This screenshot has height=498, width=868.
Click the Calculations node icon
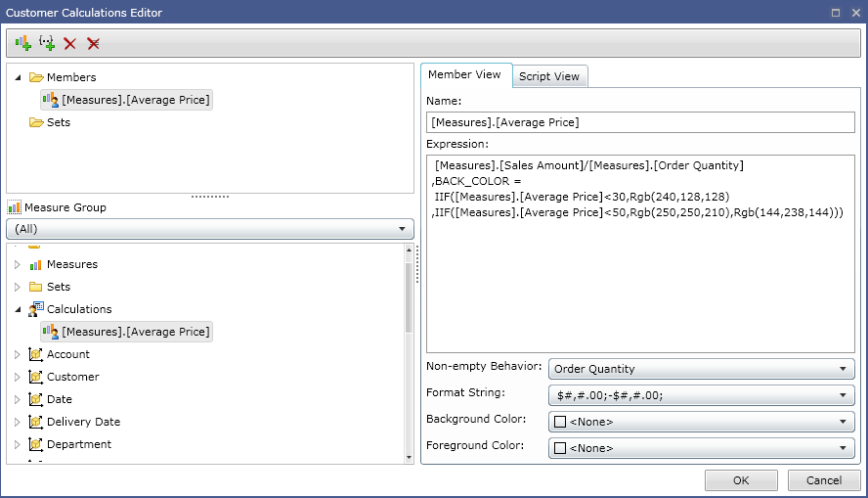[x=36, y=309]
